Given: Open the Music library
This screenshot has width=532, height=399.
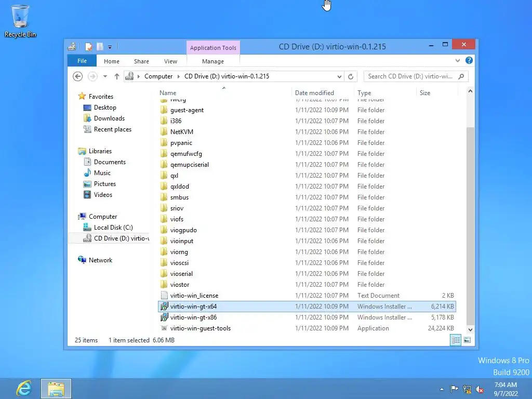Looking at the screenshot, I should point(102,173).
